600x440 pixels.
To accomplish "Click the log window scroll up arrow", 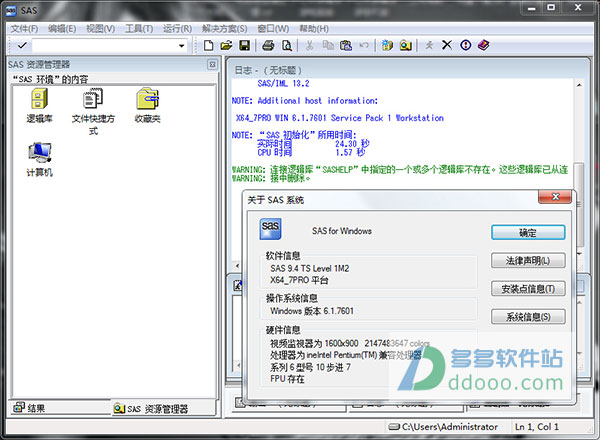I will coord(579,85).
